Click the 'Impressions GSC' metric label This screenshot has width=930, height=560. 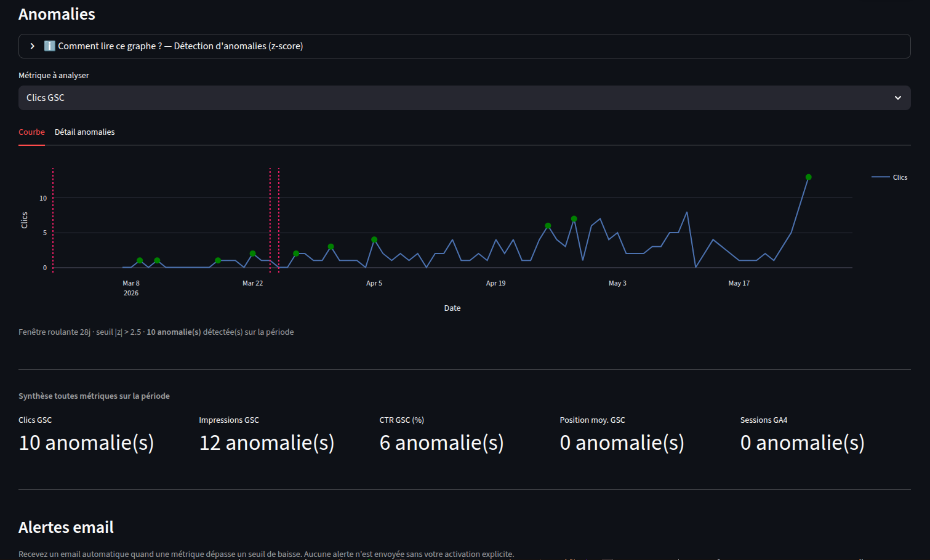click(229, 420)
